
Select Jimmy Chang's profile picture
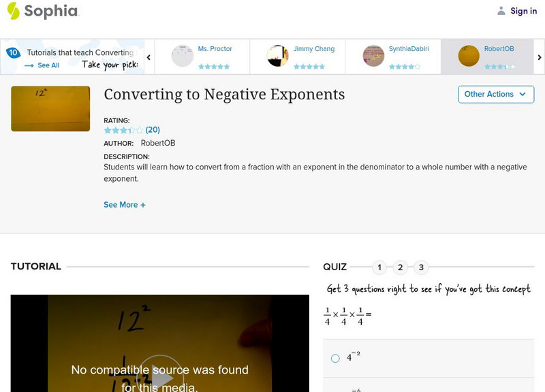click(x=277, y=54)
